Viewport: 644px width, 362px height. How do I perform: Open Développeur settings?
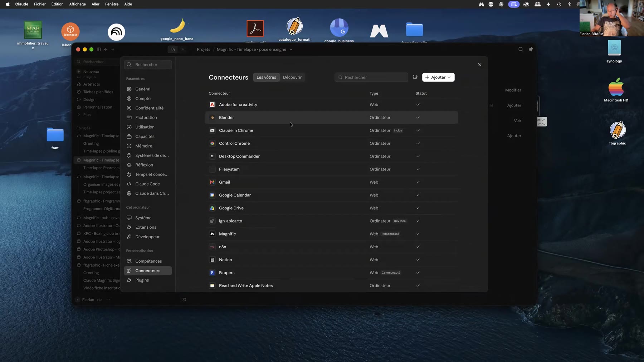click(148, 237)
